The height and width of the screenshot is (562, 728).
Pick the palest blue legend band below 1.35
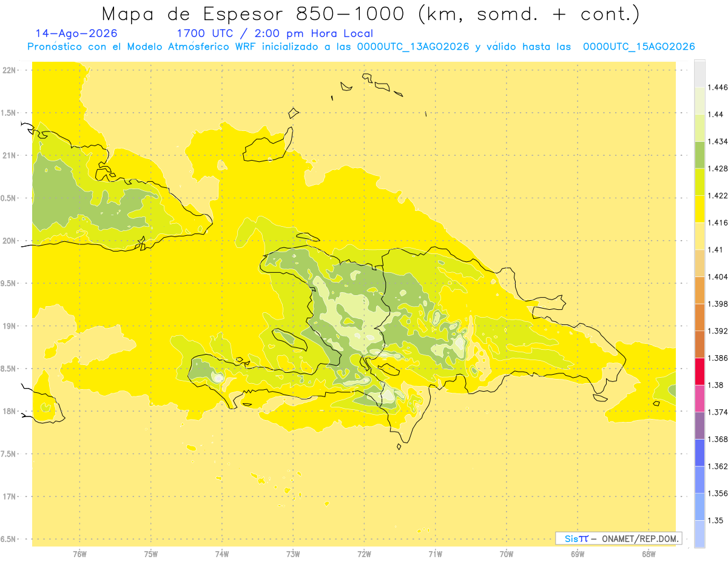pyautogui.click(x=699, y=534)
